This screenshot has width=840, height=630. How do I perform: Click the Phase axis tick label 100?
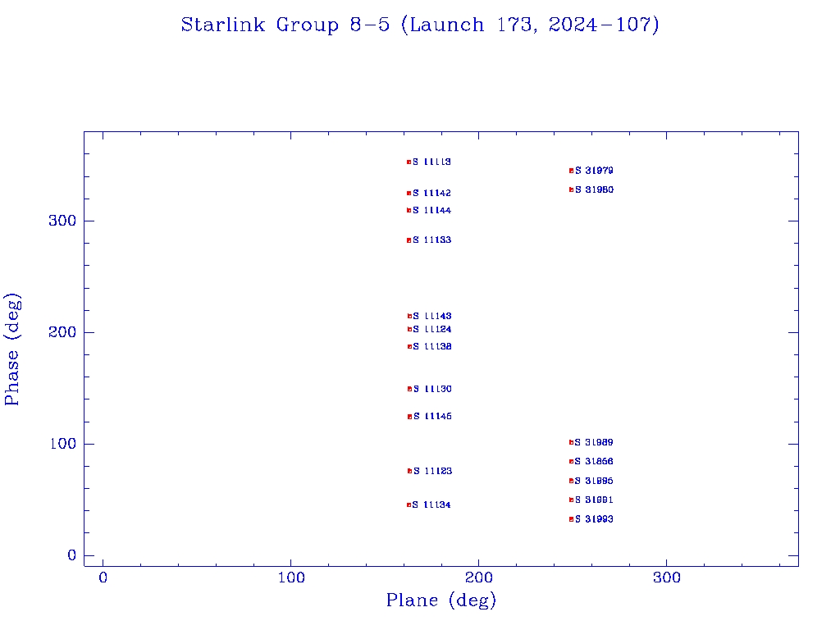[63, 444]
